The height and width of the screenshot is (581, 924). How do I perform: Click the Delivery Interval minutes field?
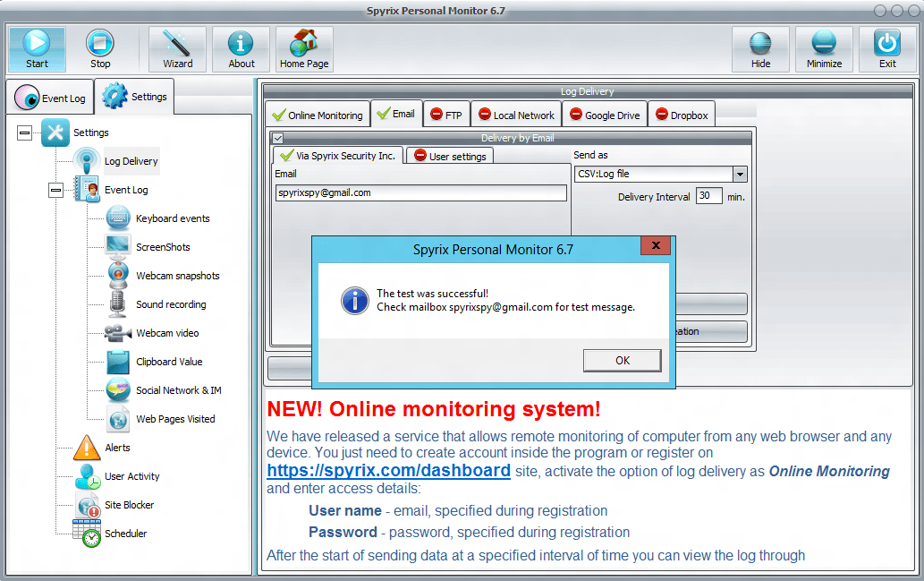pyautogui.click(x=709, y=196)
